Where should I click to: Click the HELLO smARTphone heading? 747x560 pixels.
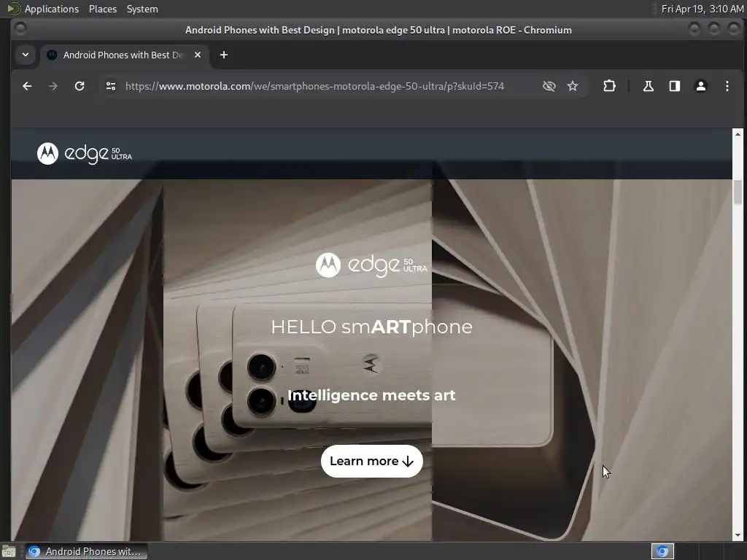[x=371, y=327]
